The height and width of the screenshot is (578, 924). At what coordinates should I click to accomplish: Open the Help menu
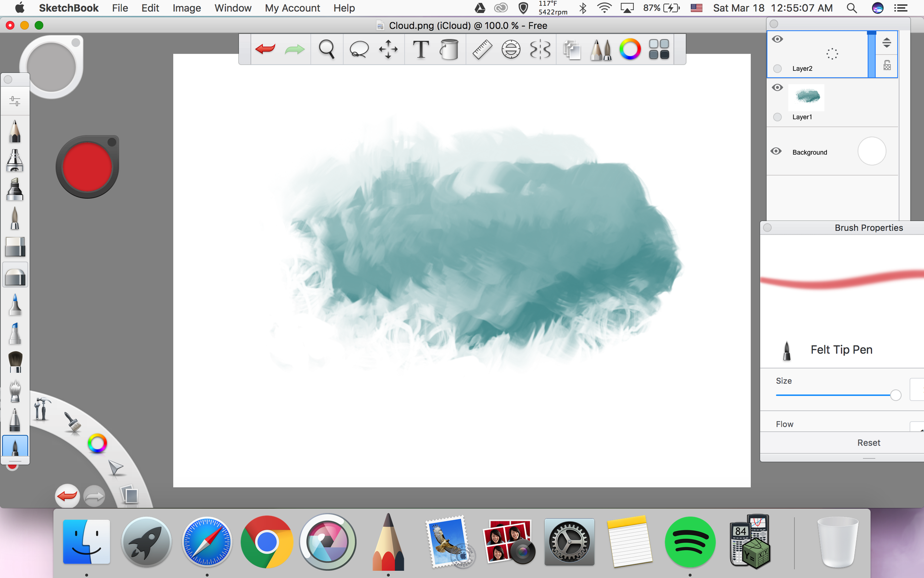pos(344,8)
